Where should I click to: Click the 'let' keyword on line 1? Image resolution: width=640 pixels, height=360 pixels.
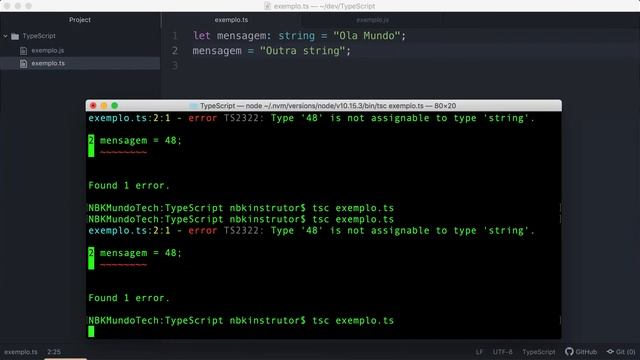202,36
